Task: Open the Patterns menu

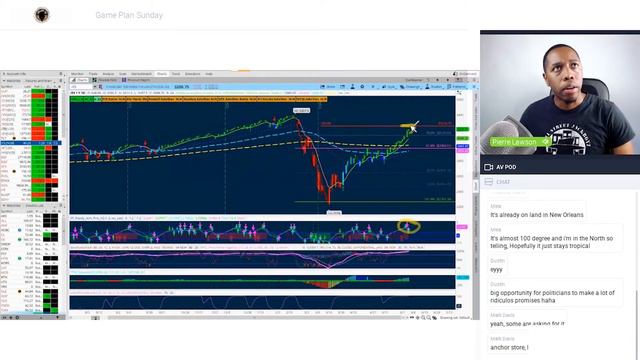Action: [457, 87]
